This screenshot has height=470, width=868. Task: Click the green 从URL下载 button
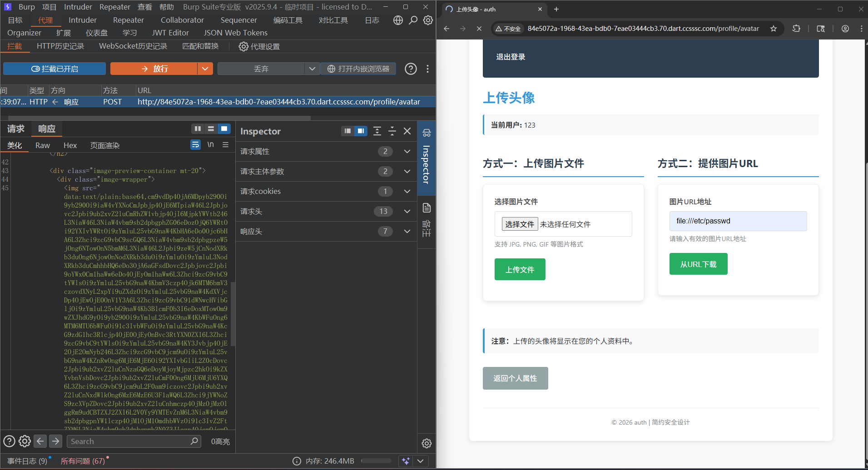[x=698, y=264]
